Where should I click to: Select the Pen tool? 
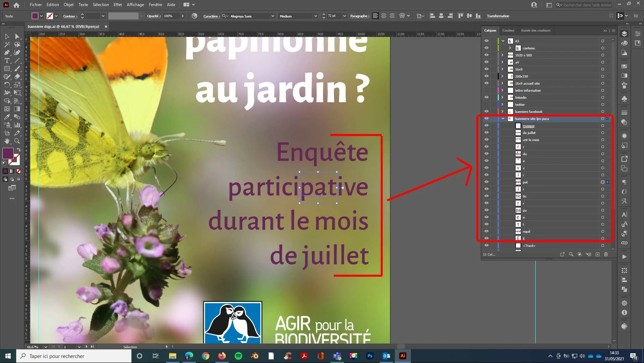[7, 52]
